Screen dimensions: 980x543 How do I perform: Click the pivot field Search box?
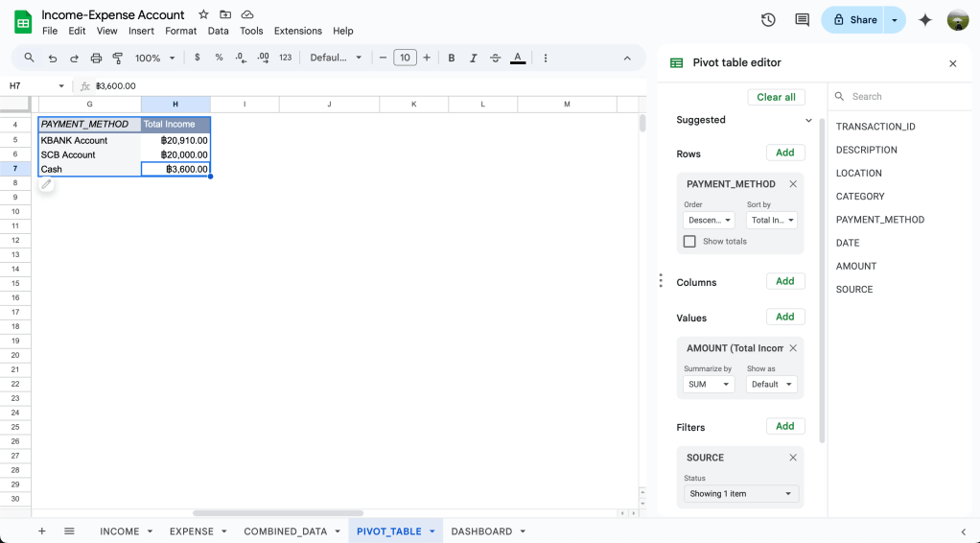coord(901,97)
